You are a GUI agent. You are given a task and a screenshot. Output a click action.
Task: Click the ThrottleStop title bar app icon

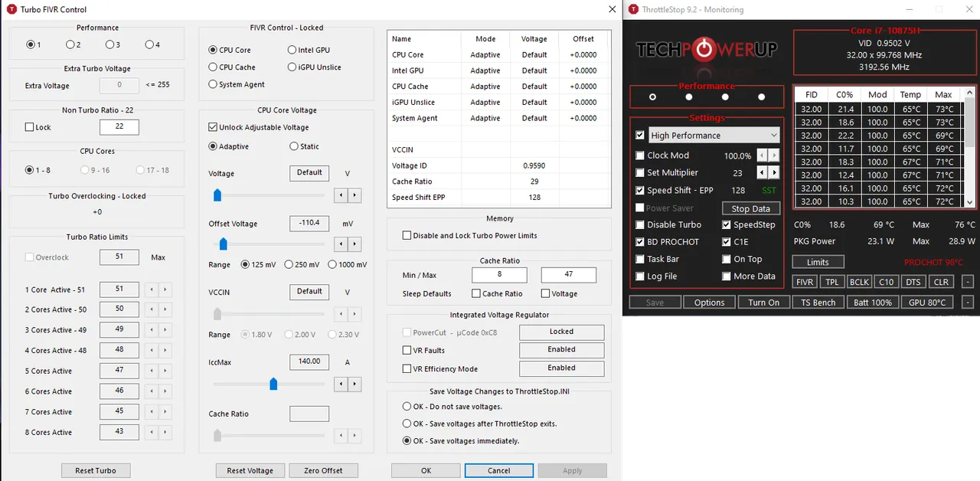tap(632, 9)
